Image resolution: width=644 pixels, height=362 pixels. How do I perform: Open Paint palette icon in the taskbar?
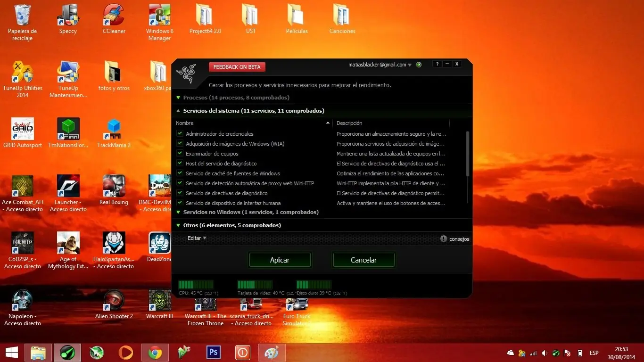[272, 353]
